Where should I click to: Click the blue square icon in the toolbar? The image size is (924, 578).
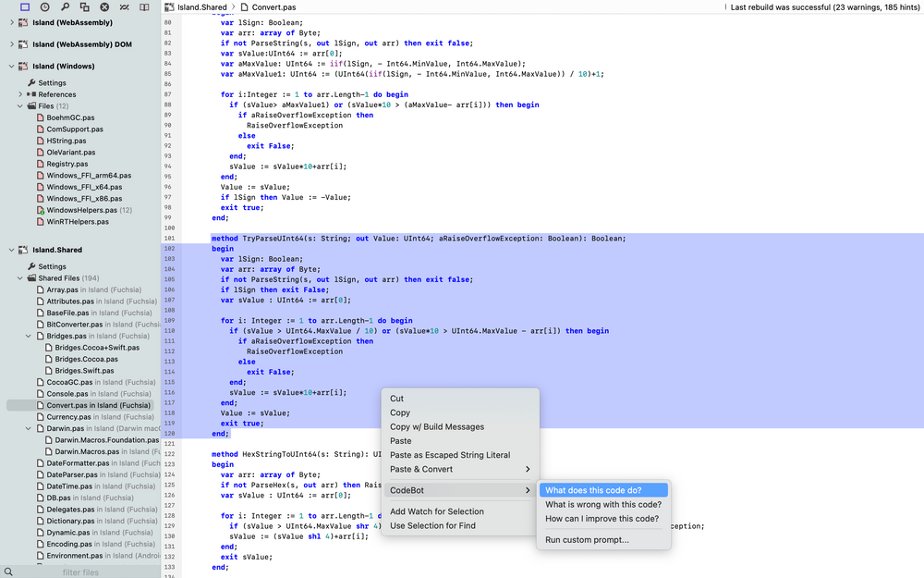25,6
